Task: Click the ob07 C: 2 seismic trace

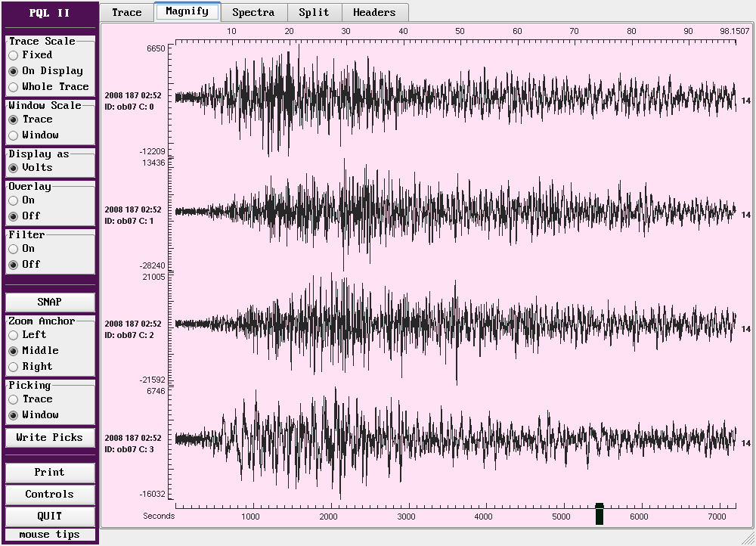Action: 454,325
